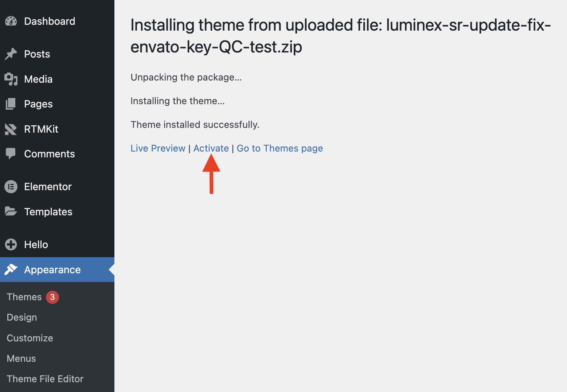The image size is (567, 392).
Task: Click the Elementor circle logo icon
Action: pos(11,187)
